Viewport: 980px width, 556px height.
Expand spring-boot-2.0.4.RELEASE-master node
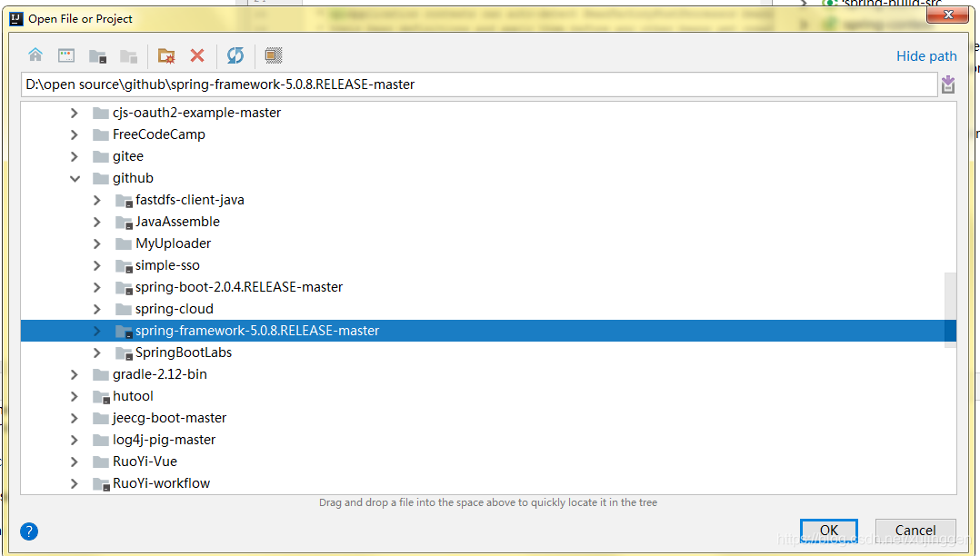(97, 287)
